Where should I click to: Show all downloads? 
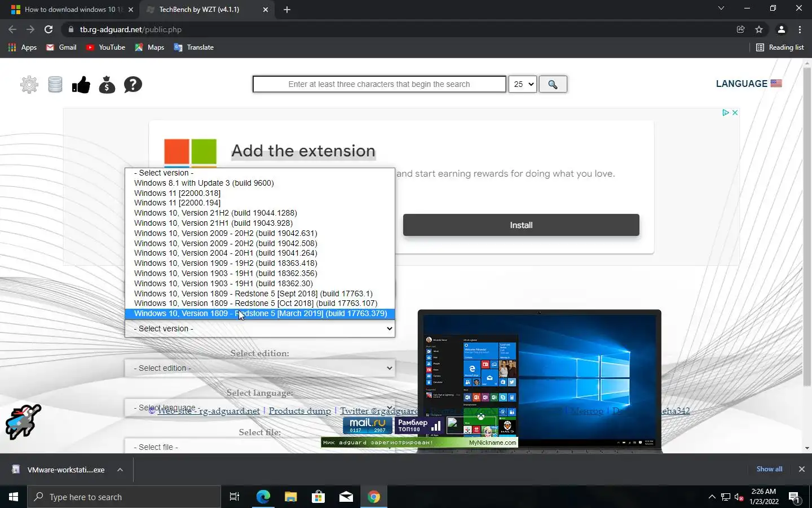pyautogui.click(x=769, y=469)
